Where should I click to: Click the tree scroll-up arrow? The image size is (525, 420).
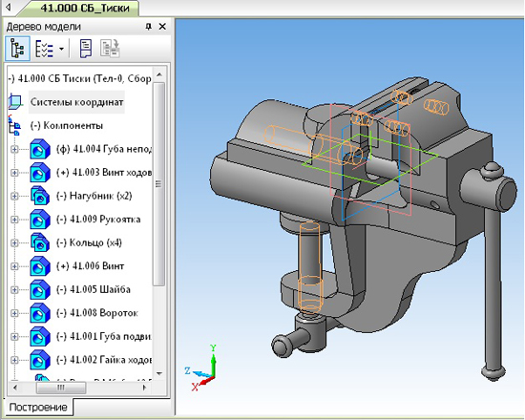coord(159,74)
